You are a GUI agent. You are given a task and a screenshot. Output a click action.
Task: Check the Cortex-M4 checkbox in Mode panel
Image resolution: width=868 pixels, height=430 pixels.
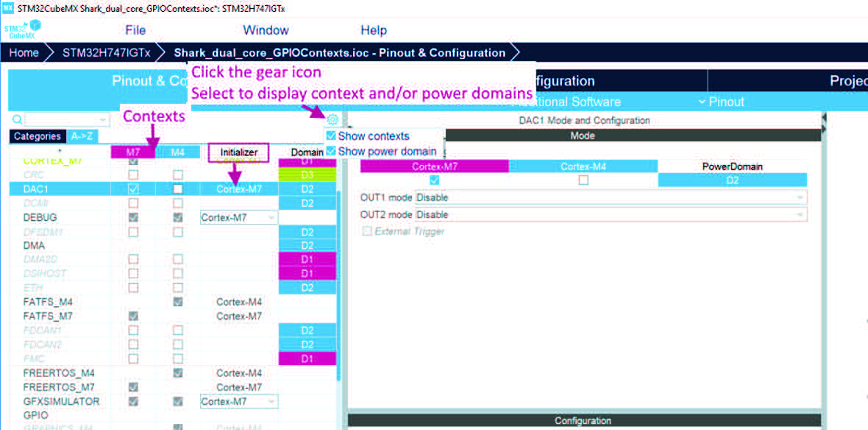[x=583, y=180]
